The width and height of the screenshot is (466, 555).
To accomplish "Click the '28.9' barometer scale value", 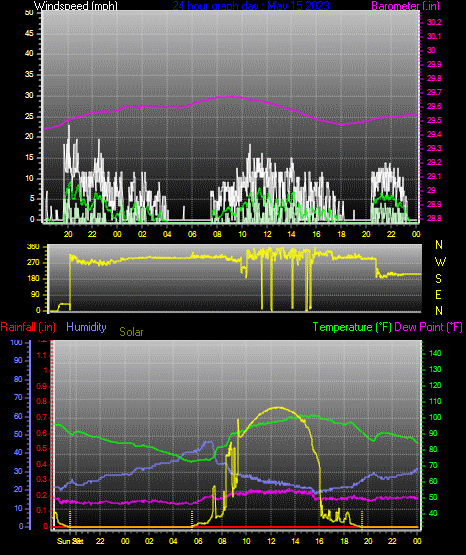I will coord(434,204).
